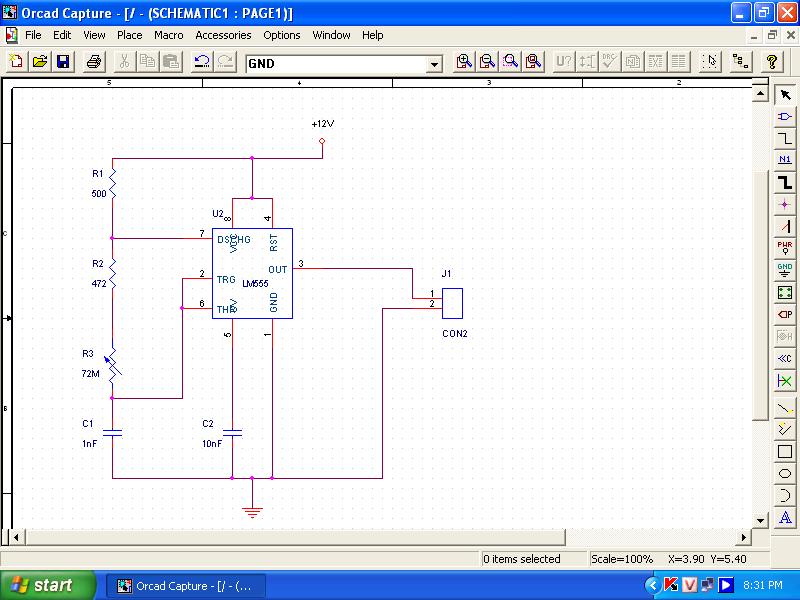Expand the GND part selection dropdown
This screenshot has height=600, width=800.
(434, 64)
